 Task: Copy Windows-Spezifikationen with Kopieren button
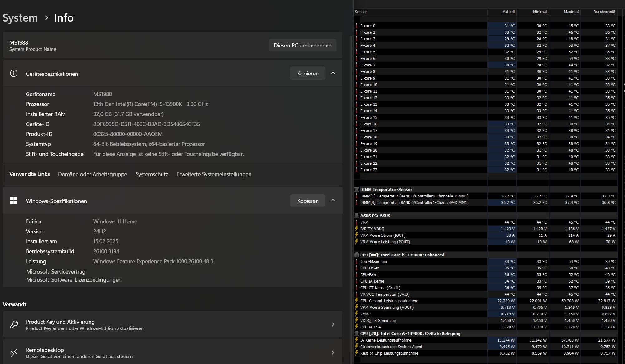[308, 201]
